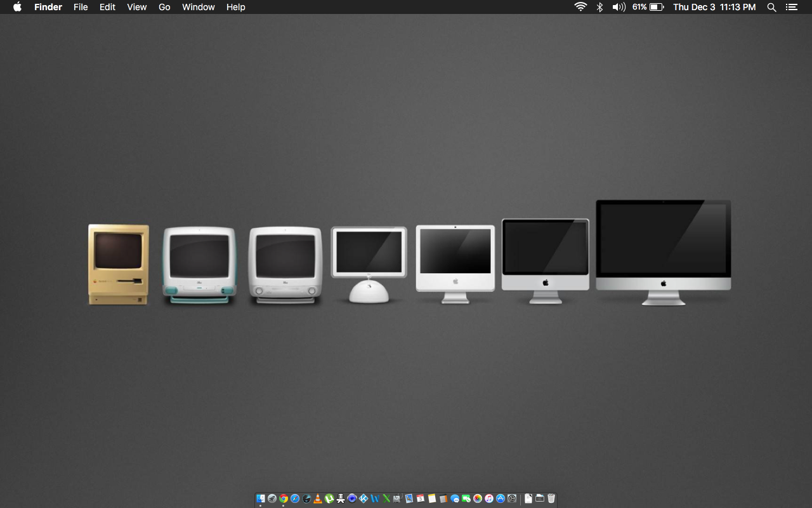Open the Go menu
Viewport: 812px width, 508px height.
point(164,7)
